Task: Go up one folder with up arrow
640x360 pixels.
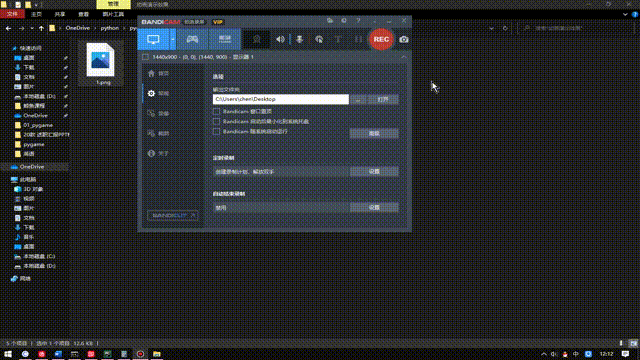Action: tap(41, 28)
